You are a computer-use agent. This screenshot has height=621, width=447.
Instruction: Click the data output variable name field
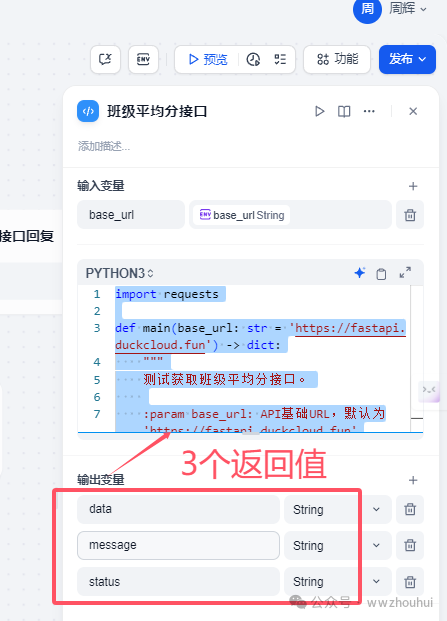tap(178, 509)
